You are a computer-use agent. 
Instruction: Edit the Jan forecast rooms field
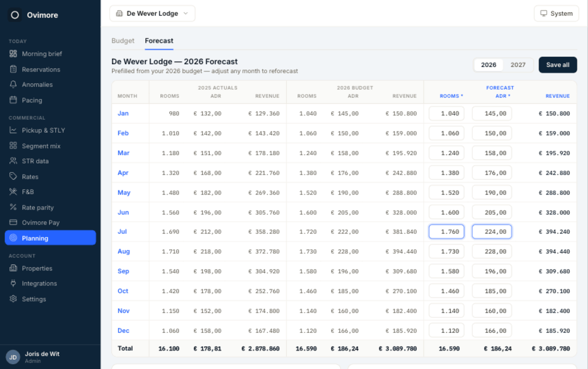(446, 113)
